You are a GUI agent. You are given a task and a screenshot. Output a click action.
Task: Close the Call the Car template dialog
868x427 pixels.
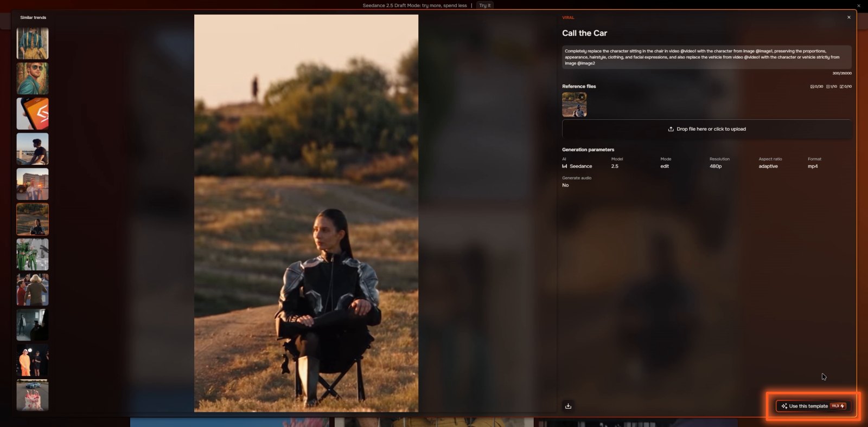coord(849,17)
